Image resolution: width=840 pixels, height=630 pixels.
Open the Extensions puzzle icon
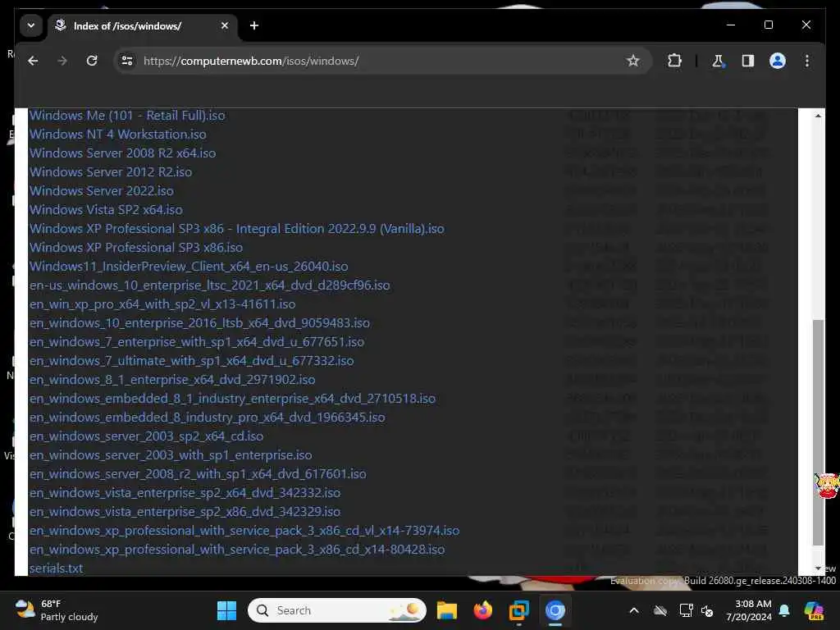[x=674, y=61]
